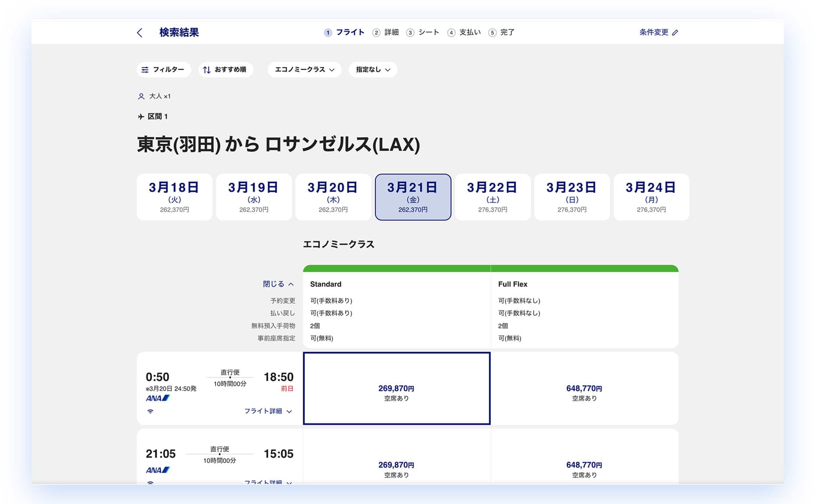Click the pencil icon beside 条件変更
The width and height of the screenshot is (815, 504).
coord(675,32)
